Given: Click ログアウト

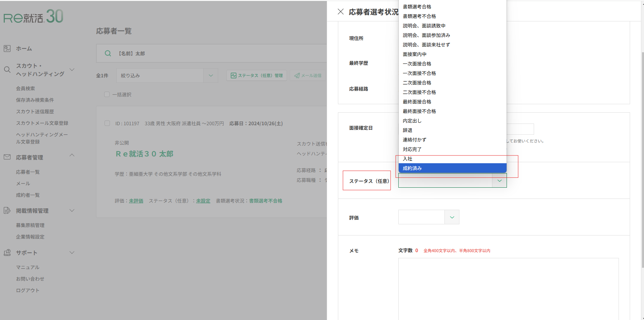Looking at the screenshot, I should pyautogui.click(x=28, y=290).
